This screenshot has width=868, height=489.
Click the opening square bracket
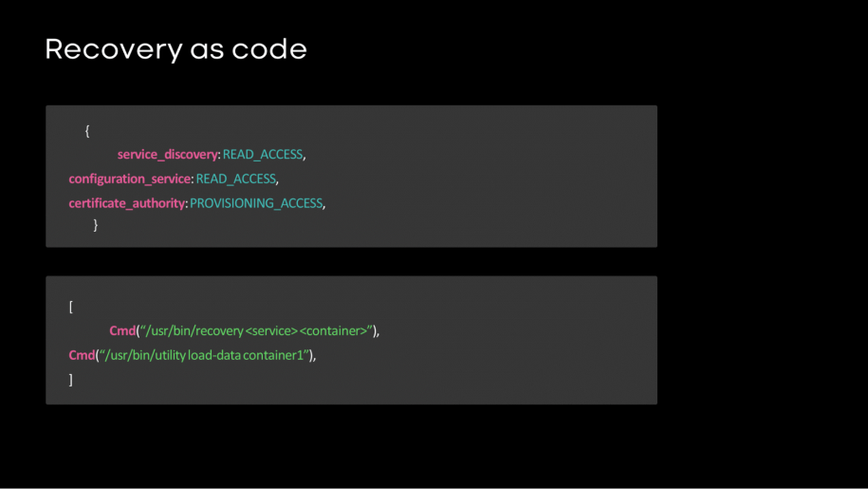click(x=71, y=307)
